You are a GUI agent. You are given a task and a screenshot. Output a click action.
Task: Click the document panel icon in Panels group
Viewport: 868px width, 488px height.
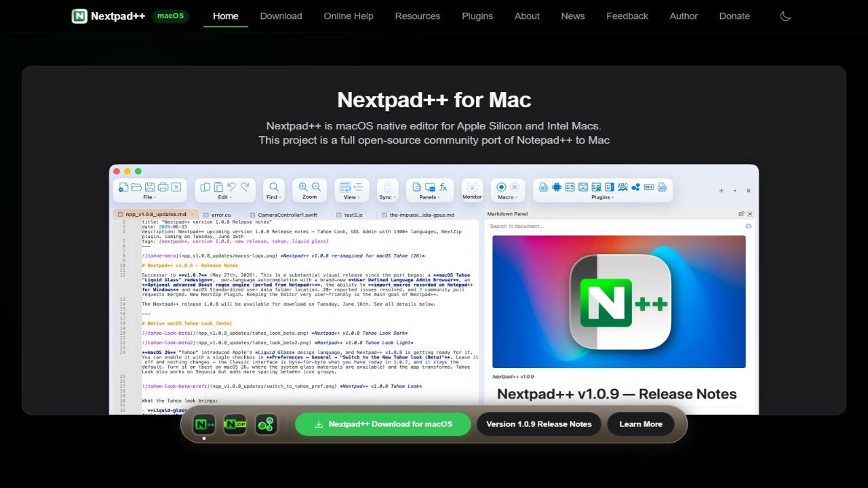(416, 187)
